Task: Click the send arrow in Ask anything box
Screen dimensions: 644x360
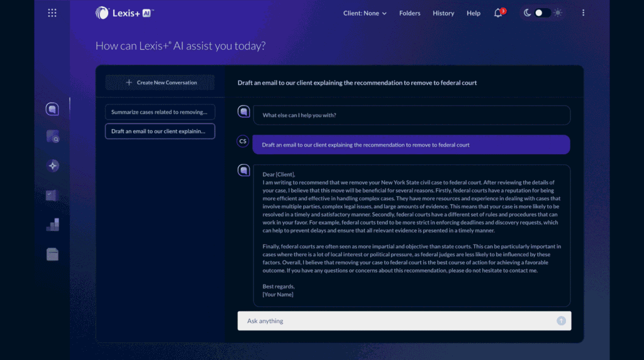Action: [561, 321]
